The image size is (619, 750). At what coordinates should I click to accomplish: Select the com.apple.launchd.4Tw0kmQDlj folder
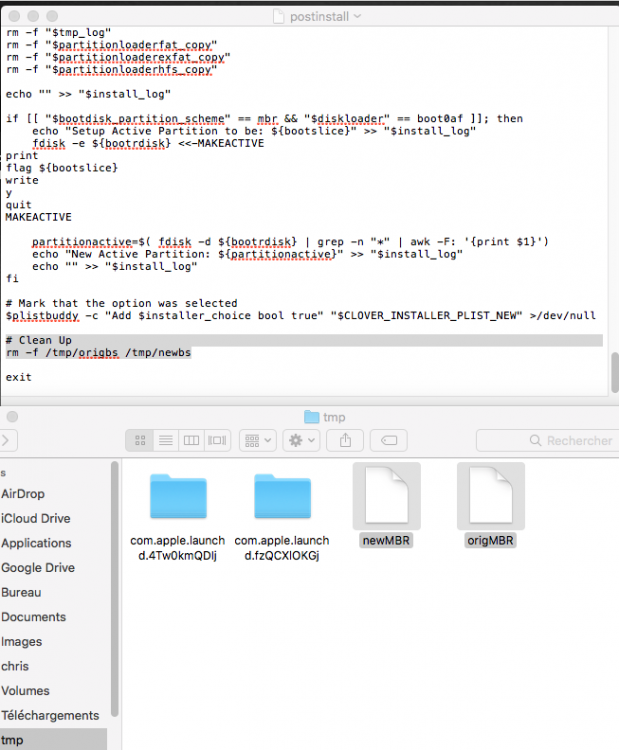(x=178, y=497)
